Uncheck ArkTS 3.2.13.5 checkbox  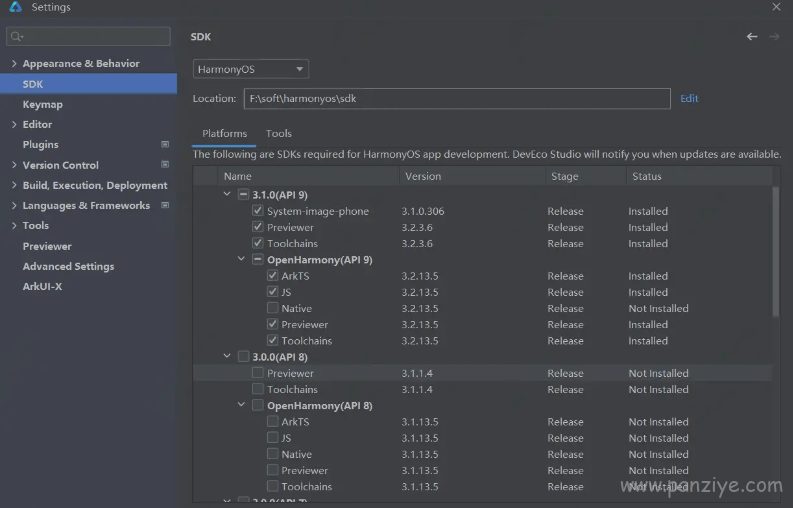point(273,275)
